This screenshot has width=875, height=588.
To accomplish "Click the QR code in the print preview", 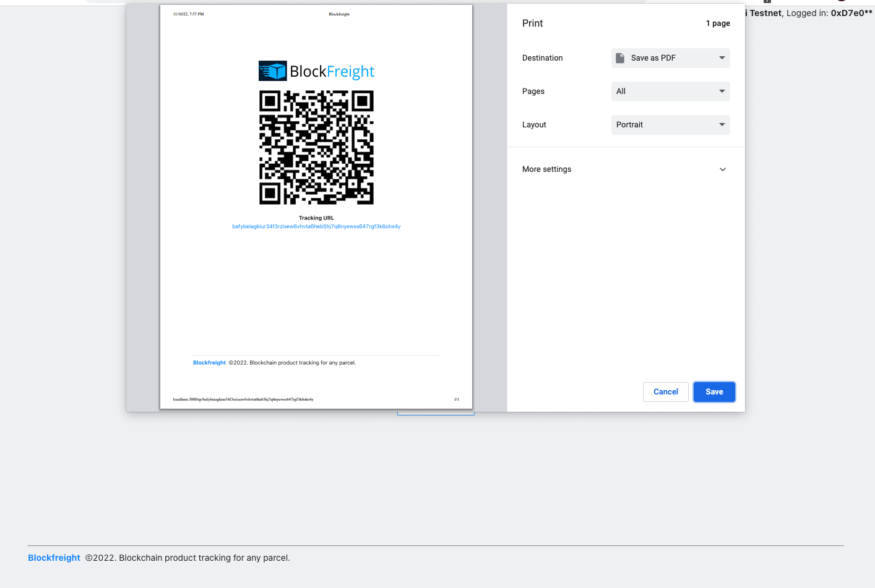I will coord(316,148).
